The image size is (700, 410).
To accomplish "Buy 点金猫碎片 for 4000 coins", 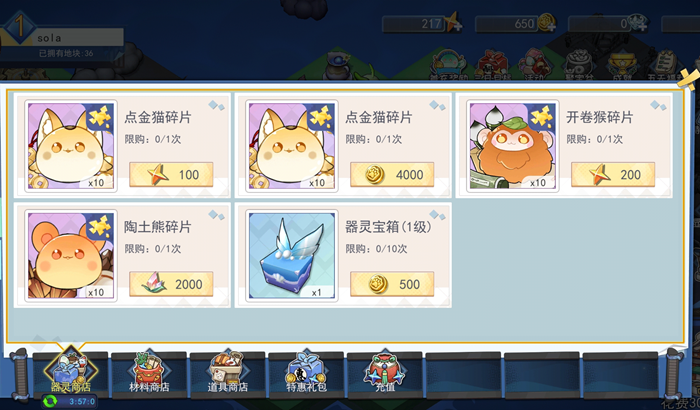I will click(392, 175).
